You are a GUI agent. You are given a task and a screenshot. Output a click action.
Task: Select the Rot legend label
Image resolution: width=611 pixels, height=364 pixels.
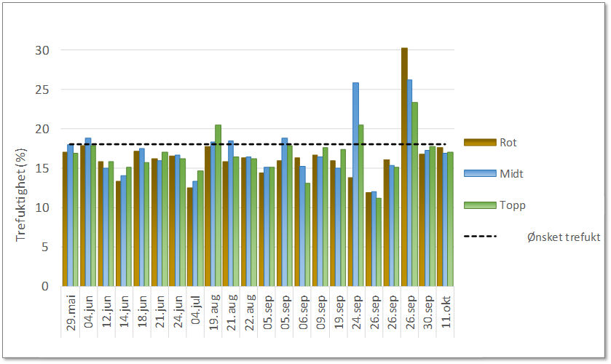pos(508,143)
